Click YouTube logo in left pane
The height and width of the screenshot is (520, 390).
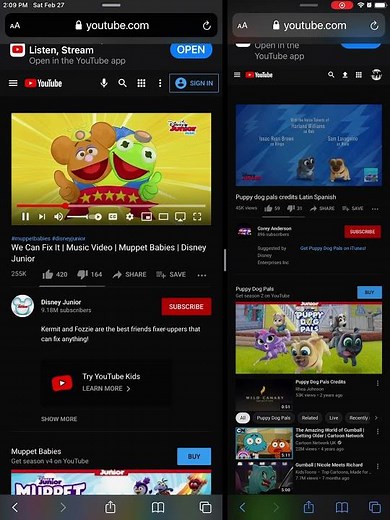43,83
